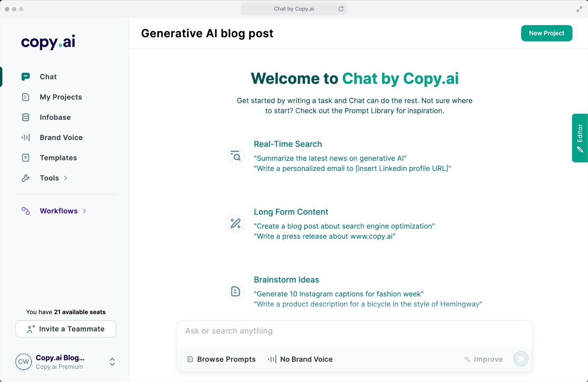Toggle No Brand Voice setting
Image resolution: width=588 pixels, height=382 pixels.
300,359
